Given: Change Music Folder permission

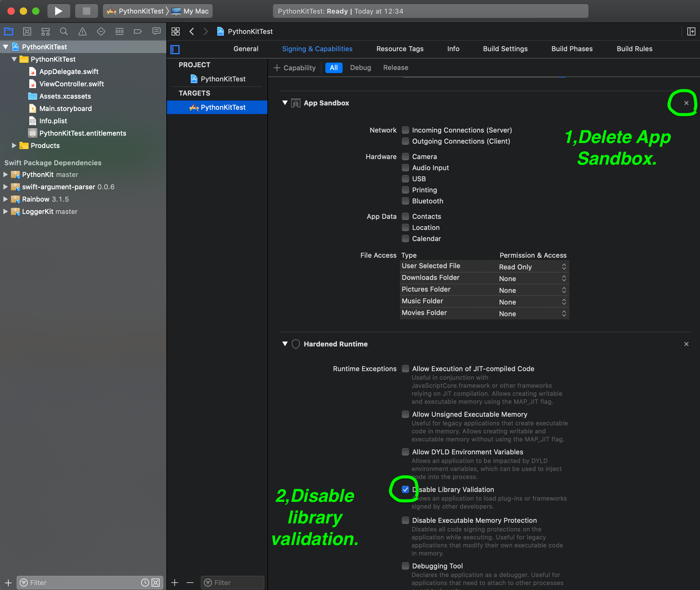Looking at the screenshot, I should [x=533, y=302].
